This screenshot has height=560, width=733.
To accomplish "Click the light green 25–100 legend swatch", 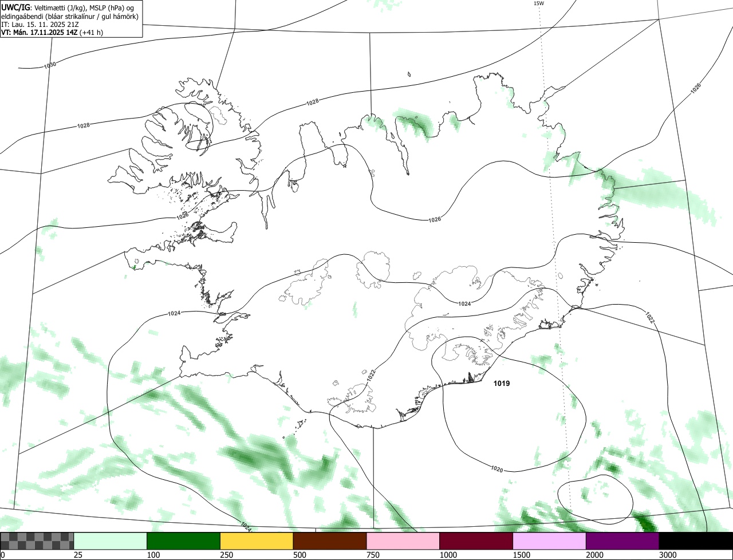I will pos(111,541).
